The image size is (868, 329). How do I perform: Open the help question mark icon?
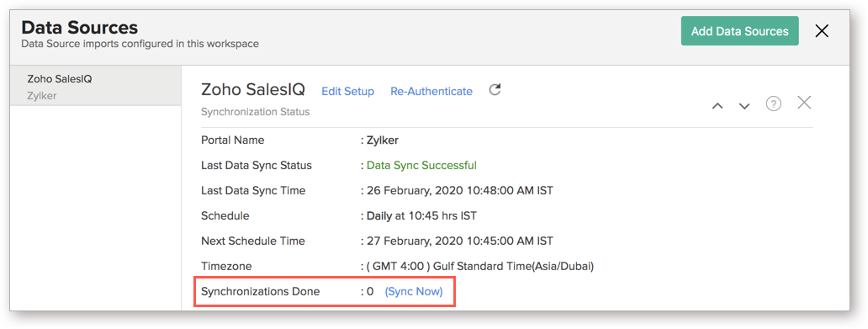773,103
